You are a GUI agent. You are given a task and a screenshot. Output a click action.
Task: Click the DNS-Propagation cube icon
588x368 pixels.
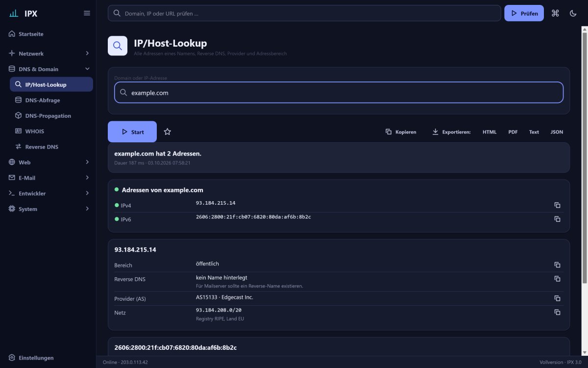point(19,116)
